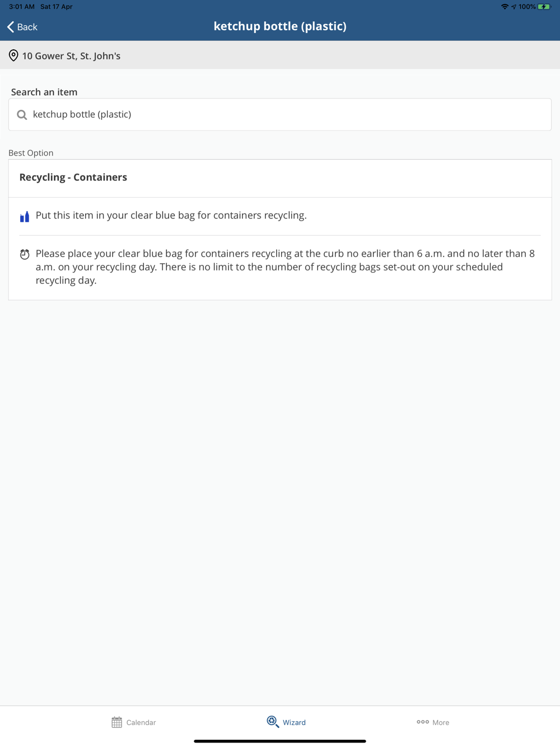Click the Wi-Fi status icon

(x=505, y=7)
